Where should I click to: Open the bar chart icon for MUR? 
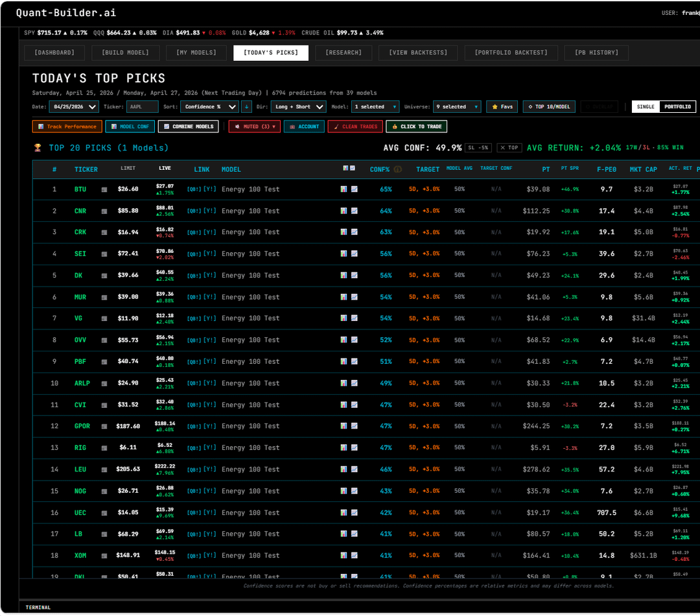click(x=344, y=297)
